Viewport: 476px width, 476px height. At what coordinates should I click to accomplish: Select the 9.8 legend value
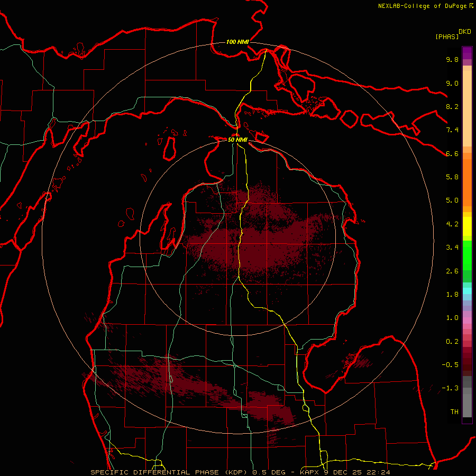(452, 59)
